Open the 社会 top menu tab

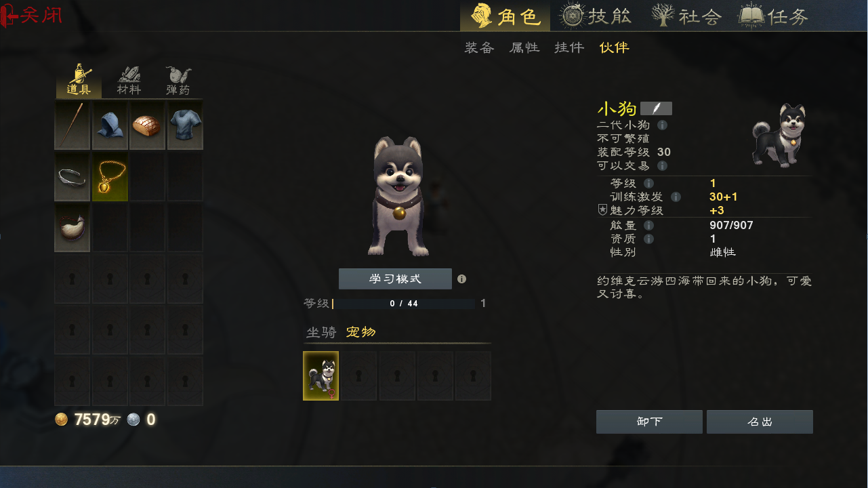(x=686, y=16)
